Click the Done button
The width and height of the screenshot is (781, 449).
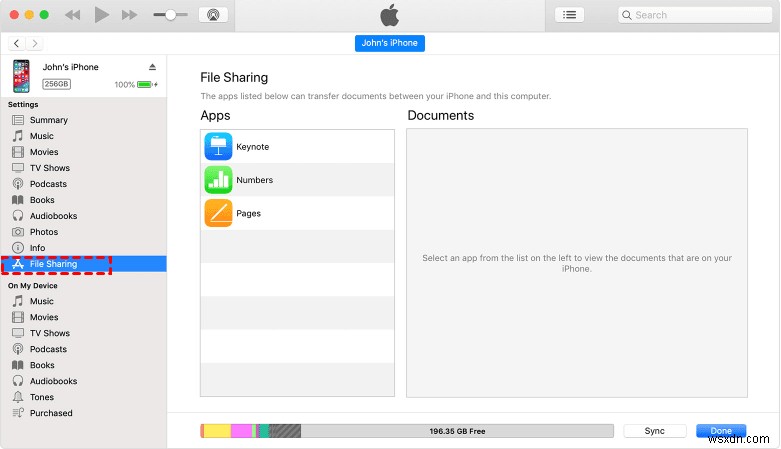(721, 431)
